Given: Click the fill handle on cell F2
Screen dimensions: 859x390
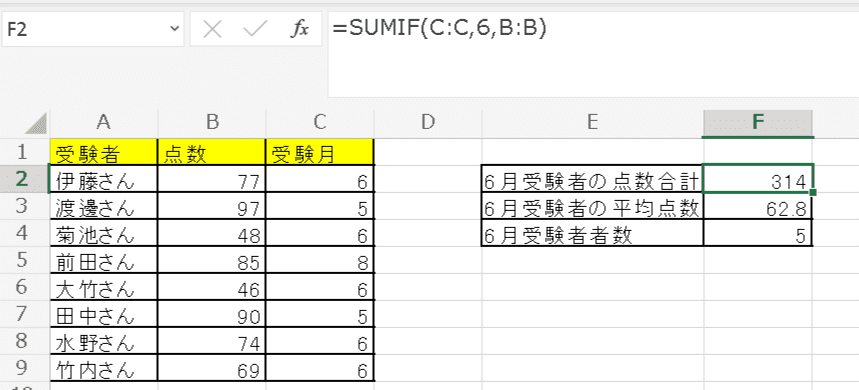Looking at the screenshot, I should tap(812, 192).
